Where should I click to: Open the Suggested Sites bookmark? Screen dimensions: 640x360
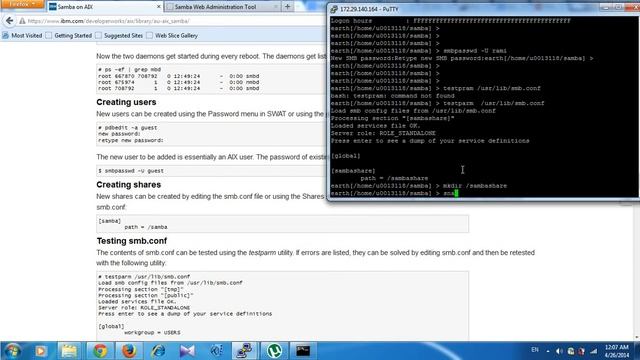click(x=119, y=36)
